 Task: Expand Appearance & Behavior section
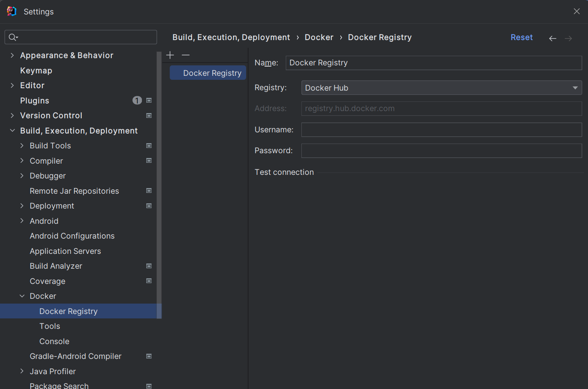[x=12, y=55]
